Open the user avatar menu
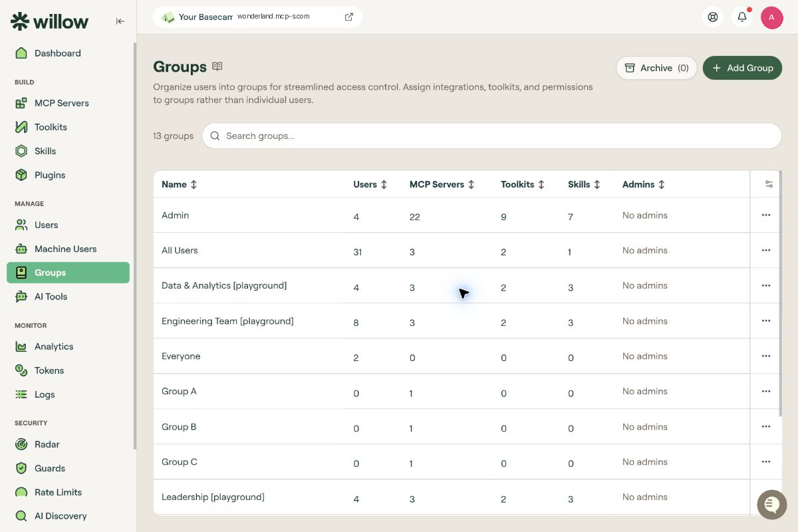The image size is (798, 532). (x=771, y=17)
